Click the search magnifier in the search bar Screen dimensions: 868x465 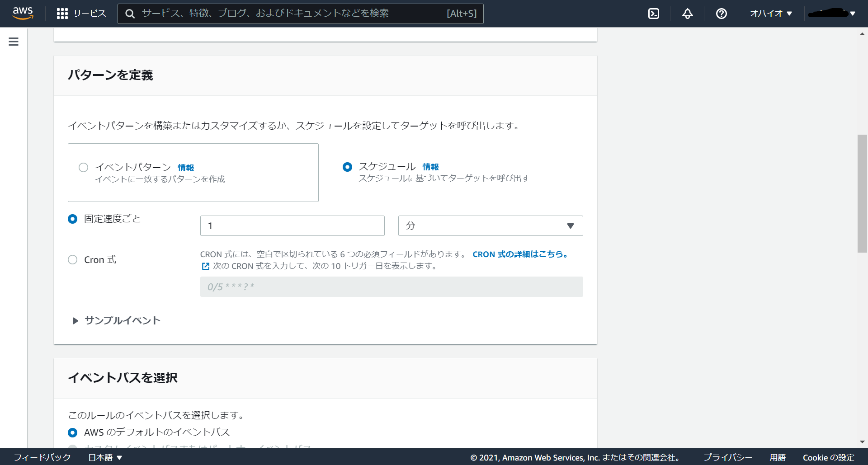(130, 14)
